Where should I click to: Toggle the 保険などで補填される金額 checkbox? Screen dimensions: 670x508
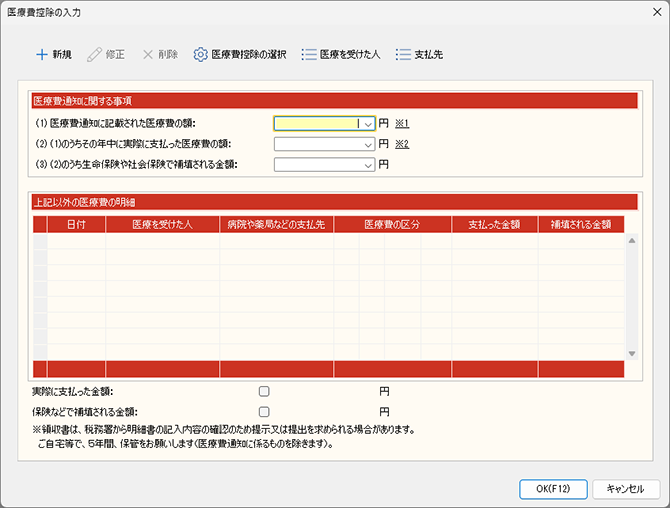click(264, 411)
